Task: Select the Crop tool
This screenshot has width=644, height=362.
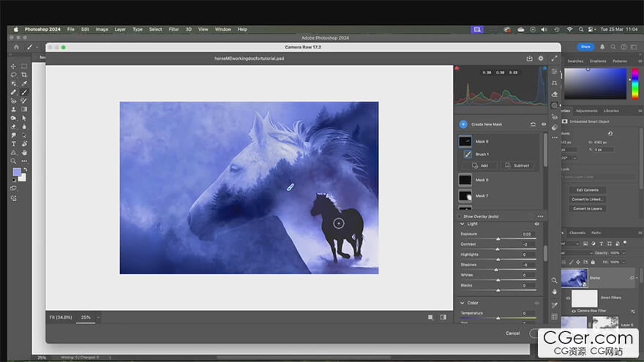Action: (x=24, y=75)
